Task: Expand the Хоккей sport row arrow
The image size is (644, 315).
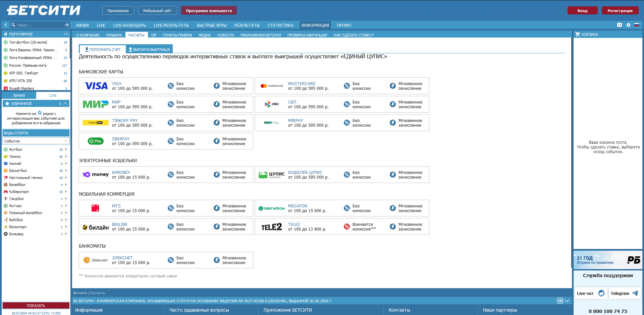Action: click(66, 163)
